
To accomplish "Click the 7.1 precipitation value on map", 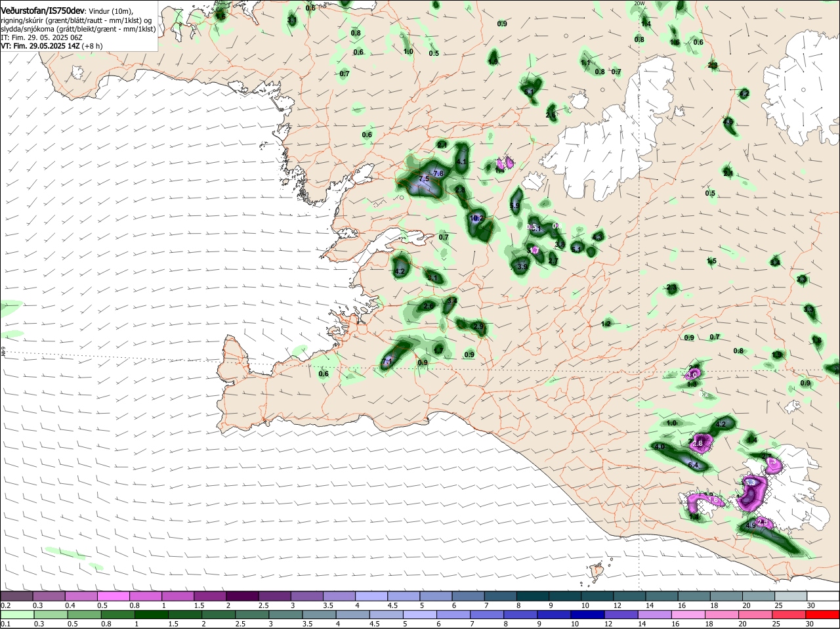I will tap(387, 361).
